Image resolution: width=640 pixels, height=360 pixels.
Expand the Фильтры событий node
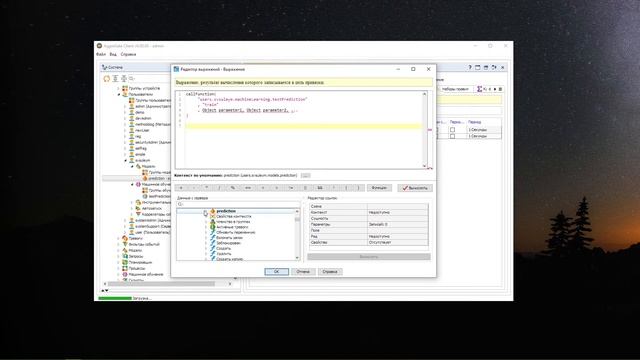tap(119, 244)
